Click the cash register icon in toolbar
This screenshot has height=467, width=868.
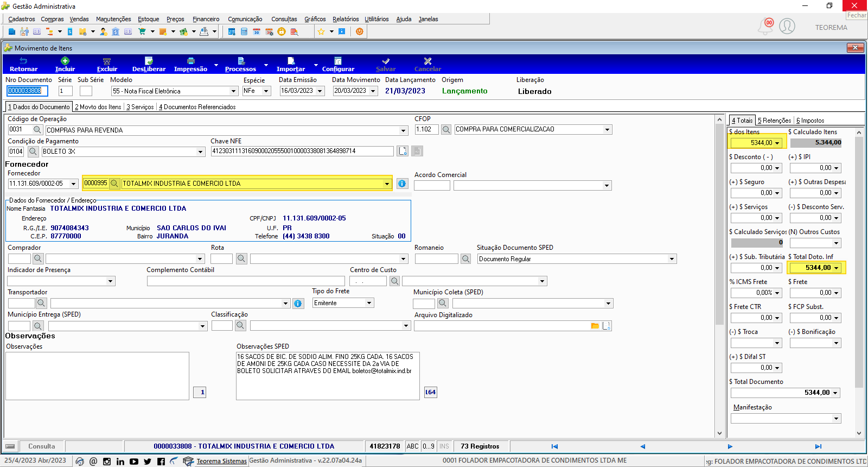tap(204, 31)
